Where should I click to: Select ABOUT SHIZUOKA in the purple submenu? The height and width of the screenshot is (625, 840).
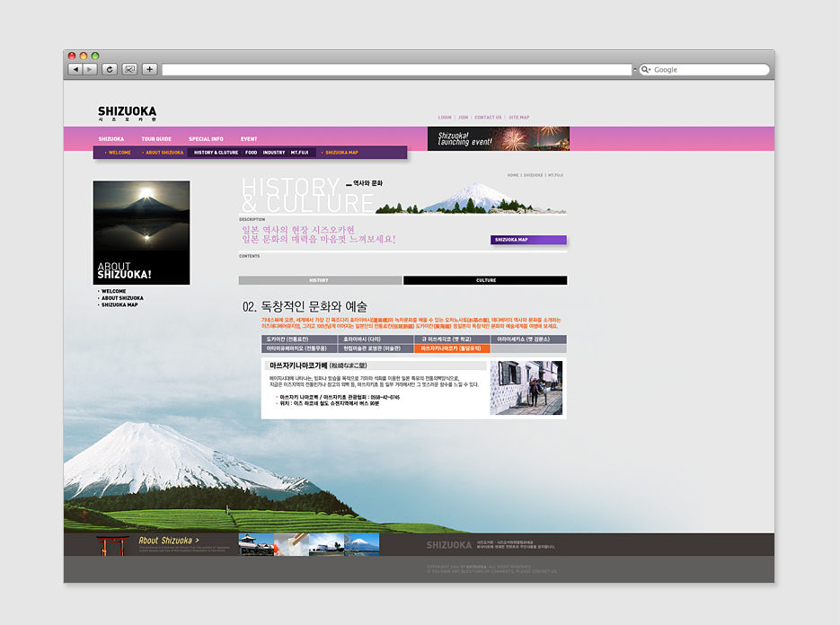(164, 153)
